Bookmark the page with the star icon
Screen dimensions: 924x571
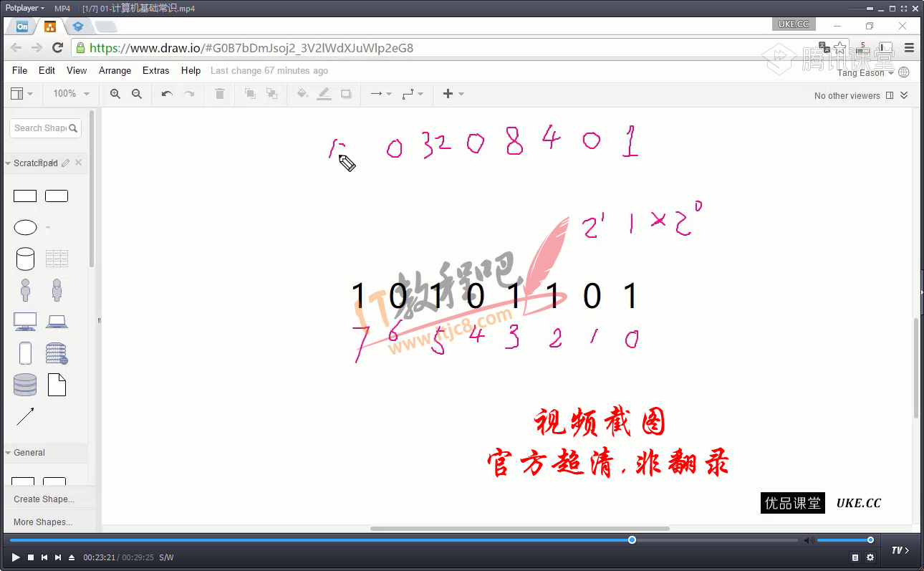[840, 48]
